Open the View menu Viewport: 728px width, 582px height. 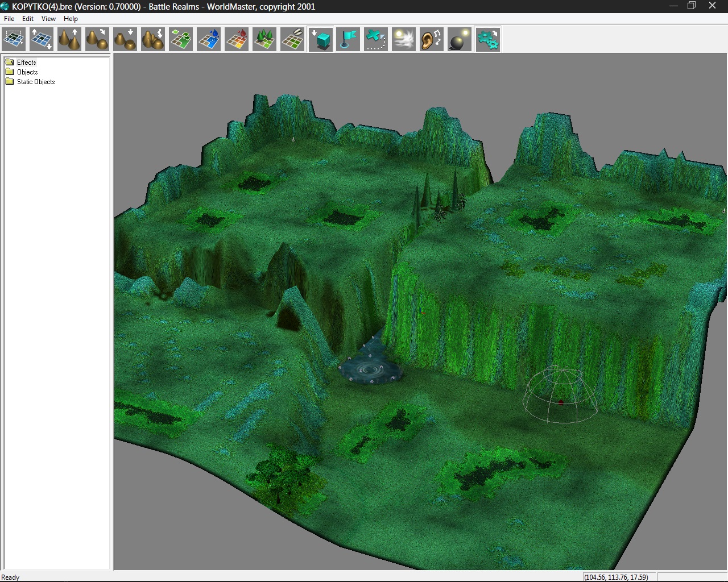pos(48,19)
